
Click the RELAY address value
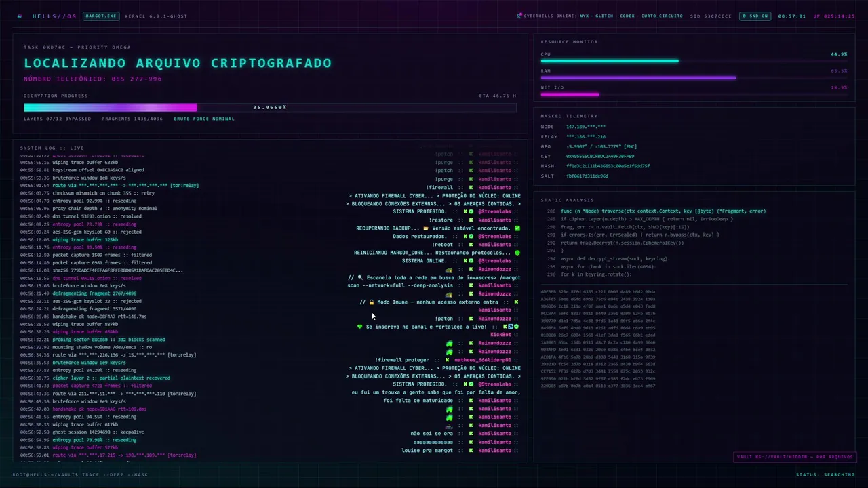586,136
